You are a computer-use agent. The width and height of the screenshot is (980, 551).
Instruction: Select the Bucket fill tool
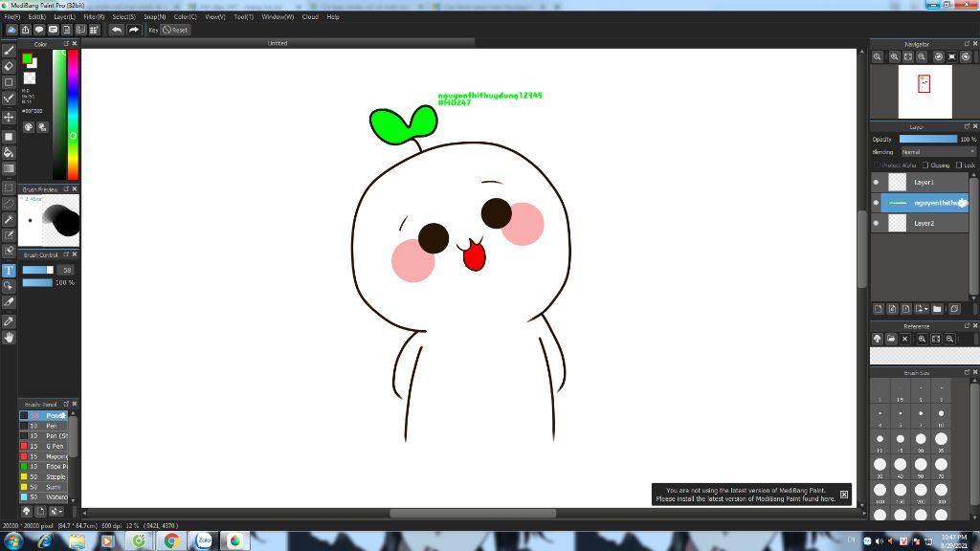(x=9, y=152)
